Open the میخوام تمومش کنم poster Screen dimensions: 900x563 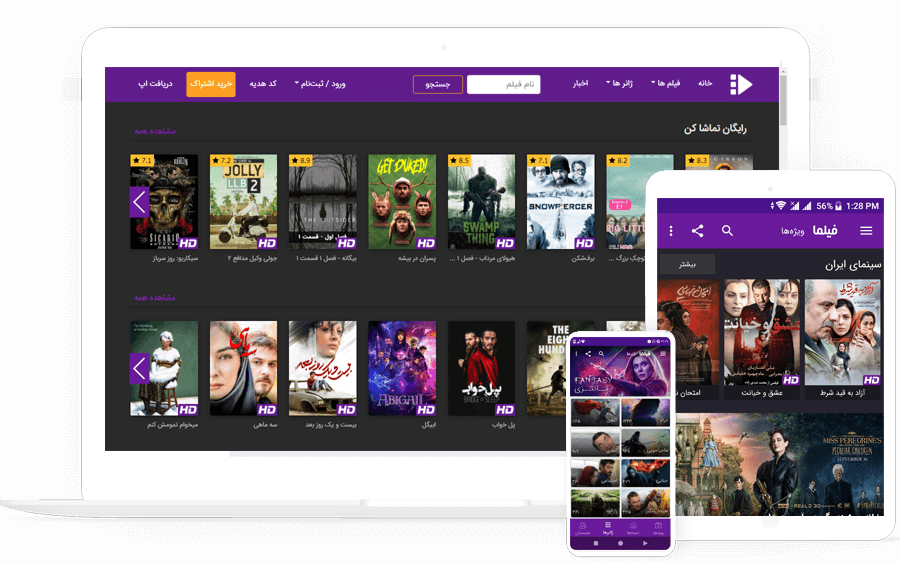(x=164, y=368)
